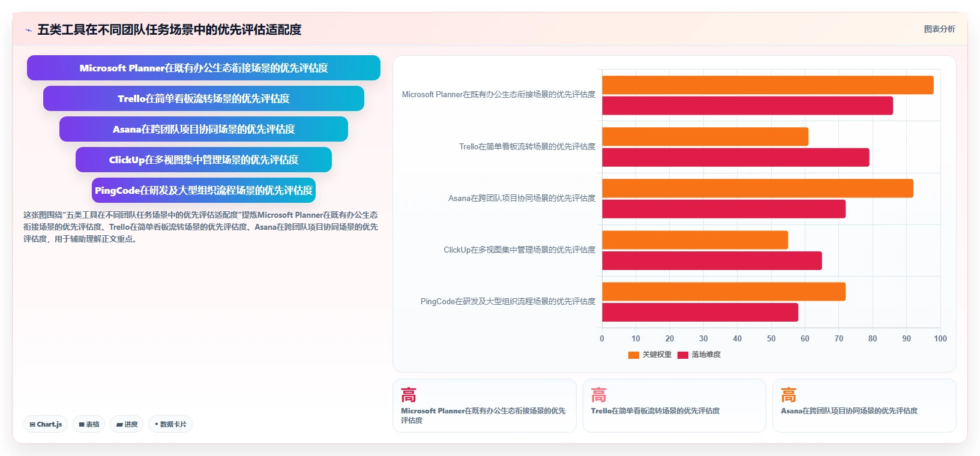Click the 落地难度 legend label text
Screen dimensions: 980x456
pyautogui.click(x=706, y=355)
